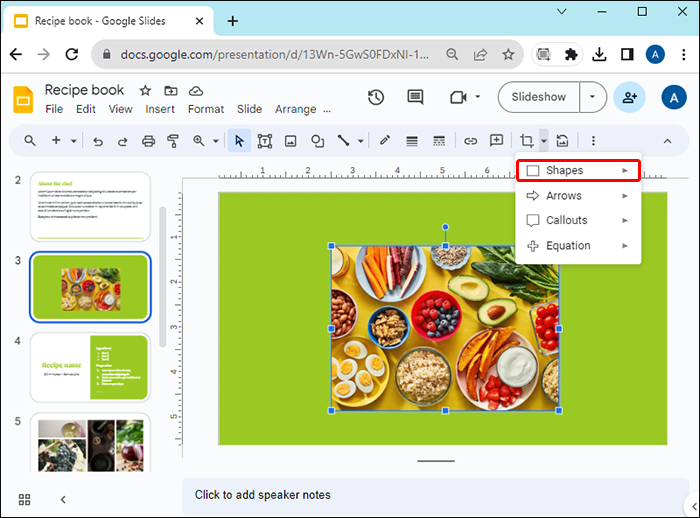This screenshot has width=700, height=518.
Task: Select slide 4 Recipe name thumbnail
Action: tap(90, 368)
